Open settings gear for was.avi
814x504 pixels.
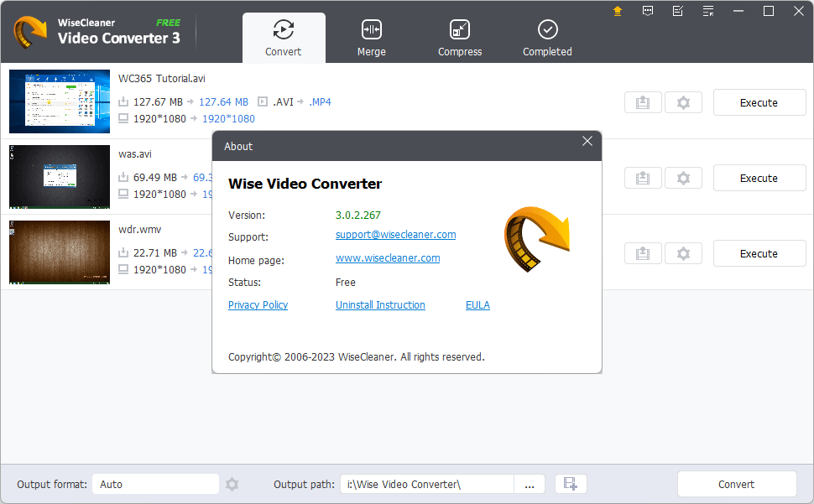tap(683, 178)
